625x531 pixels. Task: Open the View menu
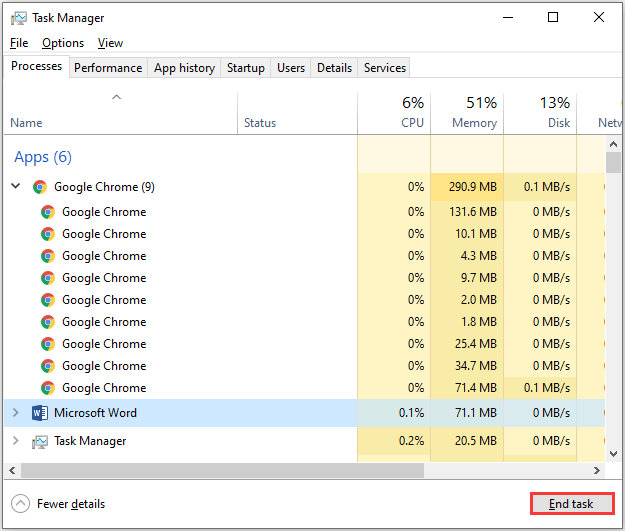coord(110,43)
